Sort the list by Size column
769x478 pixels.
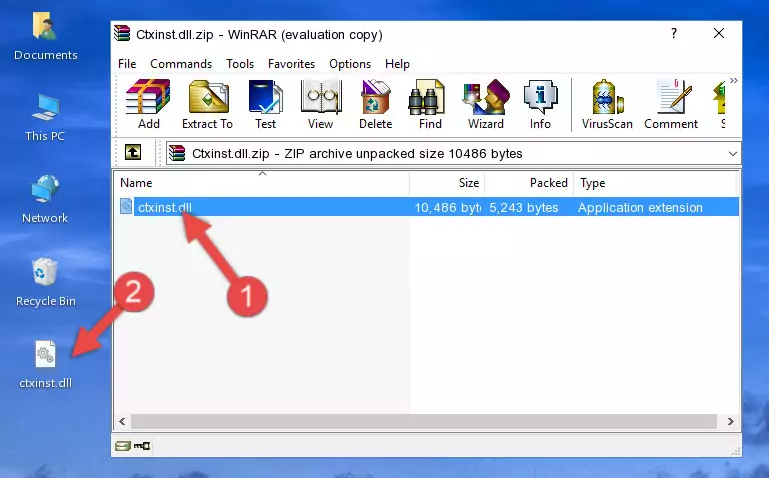pos(447,183)
